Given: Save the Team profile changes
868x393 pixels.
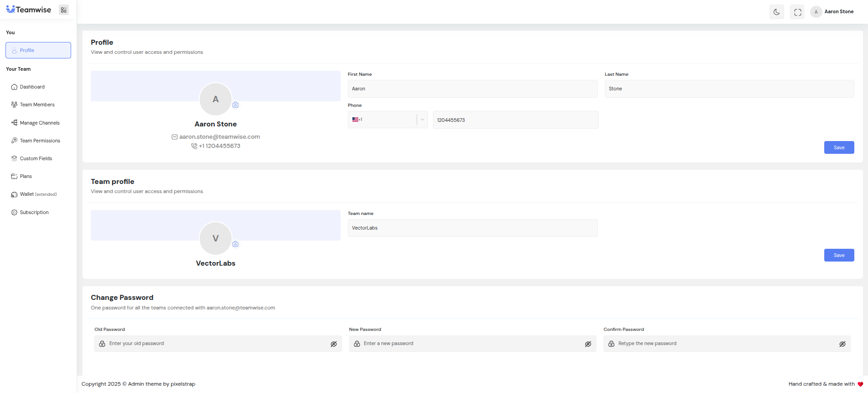Looking at the screenshot, I should 839,255.
